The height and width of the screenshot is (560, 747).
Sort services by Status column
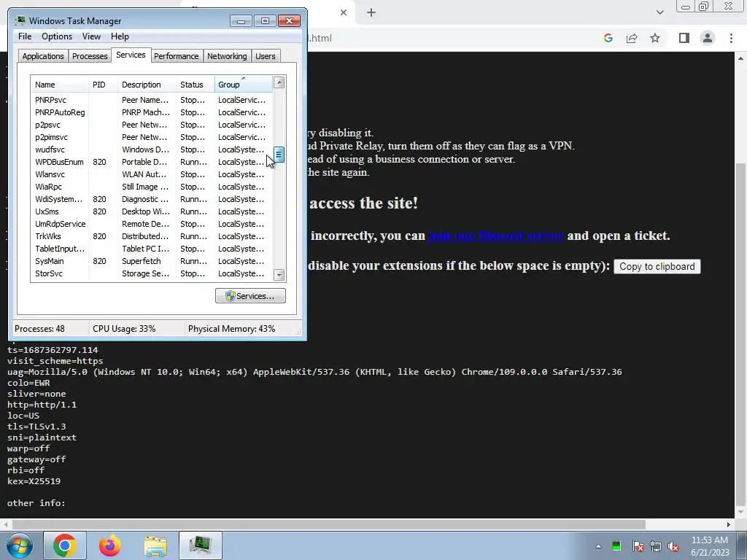(x=196, y=85)
